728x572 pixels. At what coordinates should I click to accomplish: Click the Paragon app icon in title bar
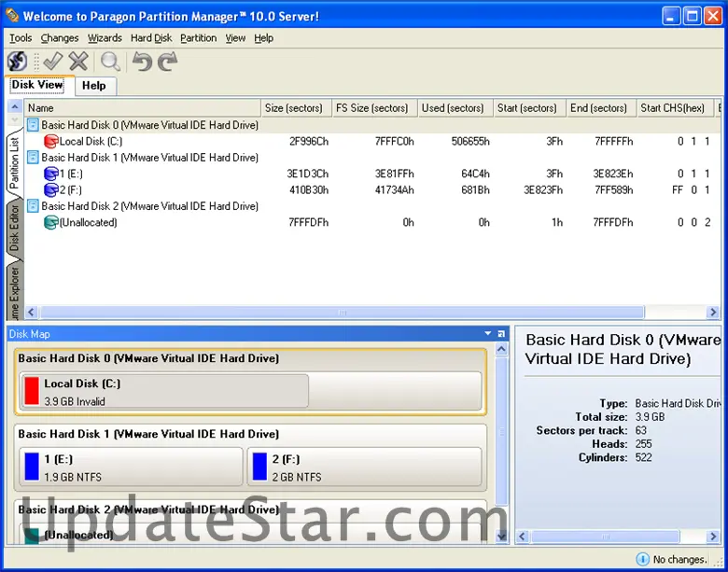11,16
